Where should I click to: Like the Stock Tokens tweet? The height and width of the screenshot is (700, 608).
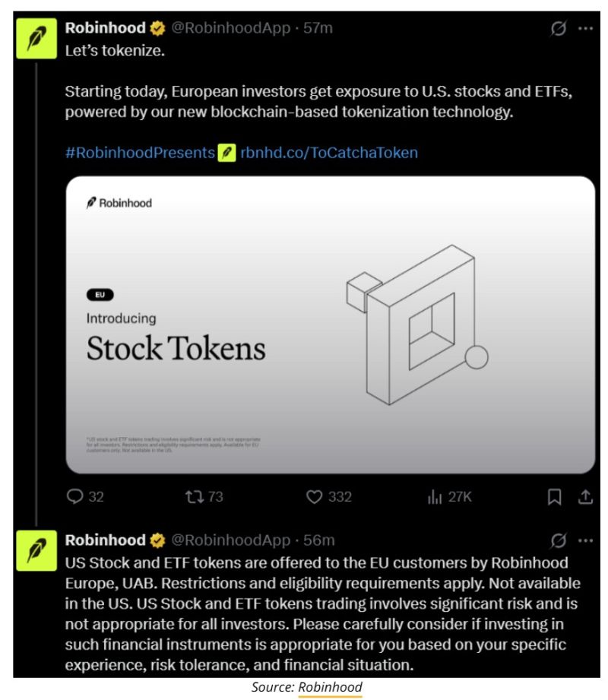315,496
